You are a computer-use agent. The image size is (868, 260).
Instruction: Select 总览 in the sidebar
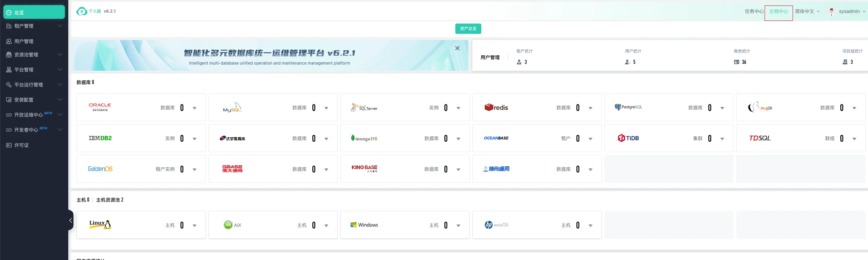pyautogui.click(x=34, y=12)
